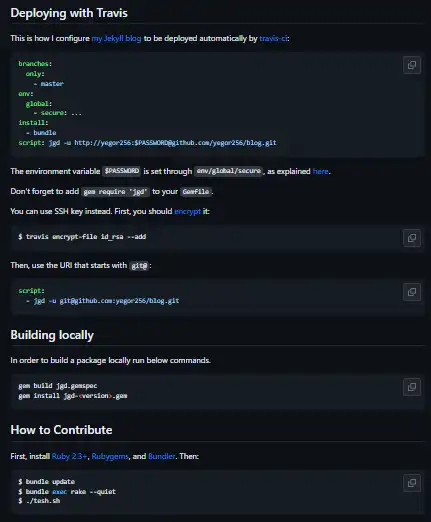The width and height of the screenshot is (431, 522).
Task: Click the '$ bundle update' line
Action: 47,482
